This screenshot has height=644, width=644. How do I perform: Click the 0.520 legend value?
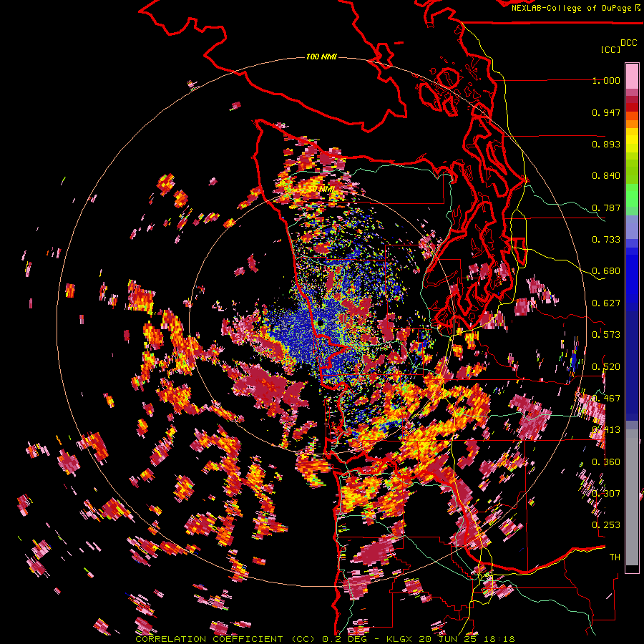pos(606,367)
